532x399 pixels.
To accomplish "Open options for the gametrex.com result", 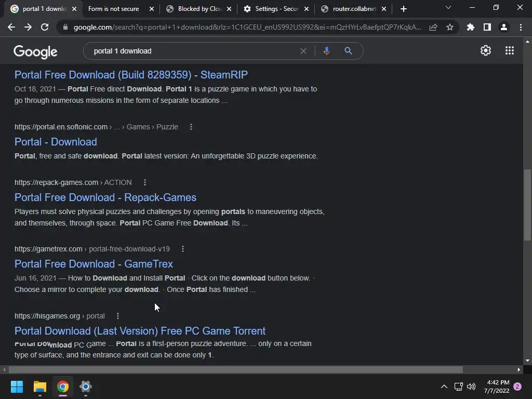I will coord(183,249).
